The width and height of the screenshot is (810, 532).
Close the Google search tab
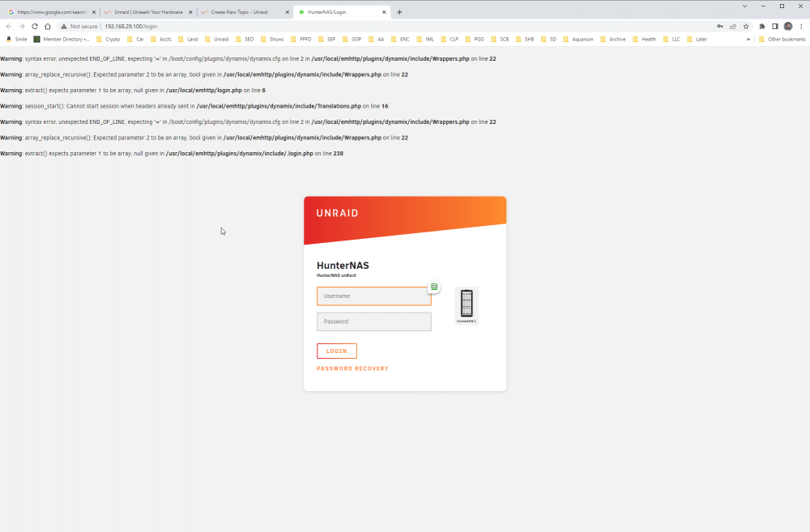click(94, 12)
